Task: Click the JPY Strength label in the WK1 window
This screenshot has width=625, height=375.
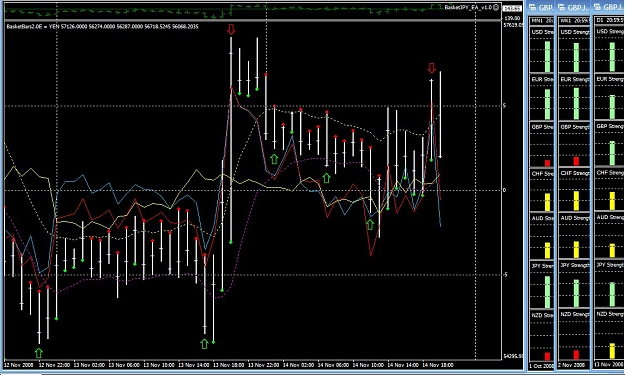Action: 574,265
